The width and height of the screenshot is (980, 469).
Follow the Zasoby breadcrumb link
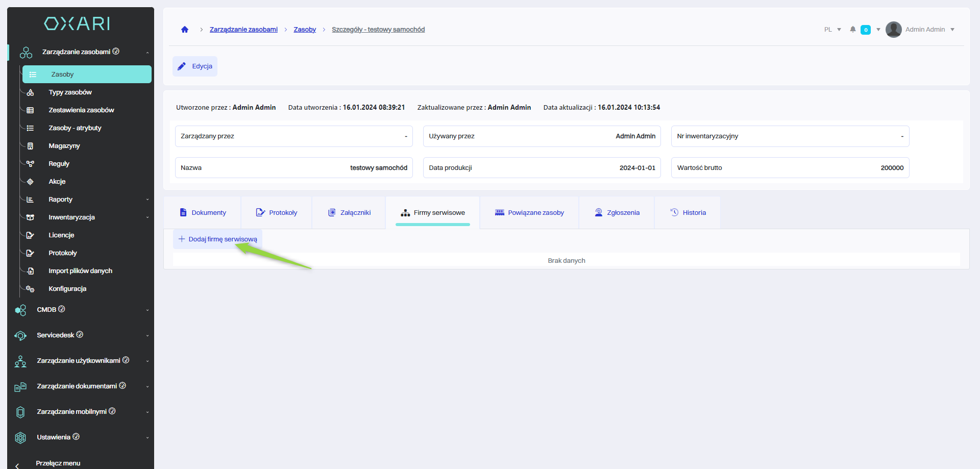[305, 30]
